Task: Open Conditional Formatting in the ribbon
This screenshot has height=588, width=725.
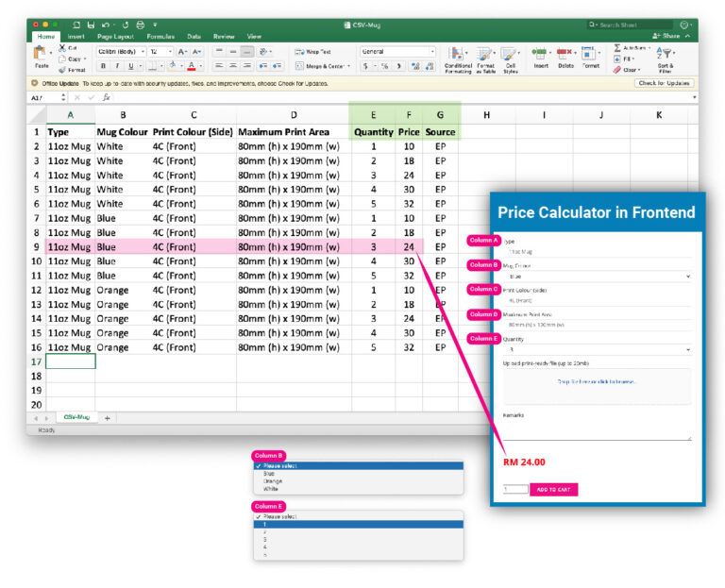Action: coord(458,59)
